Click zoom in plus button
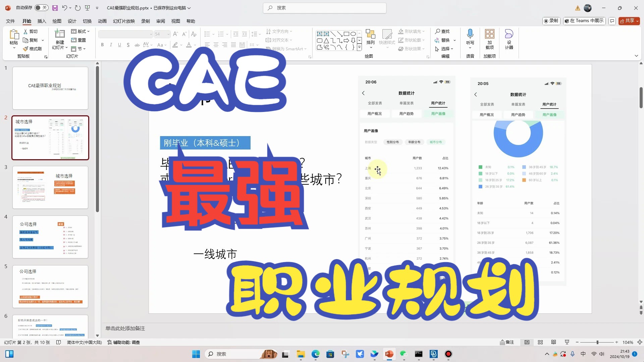 (616, 342)
